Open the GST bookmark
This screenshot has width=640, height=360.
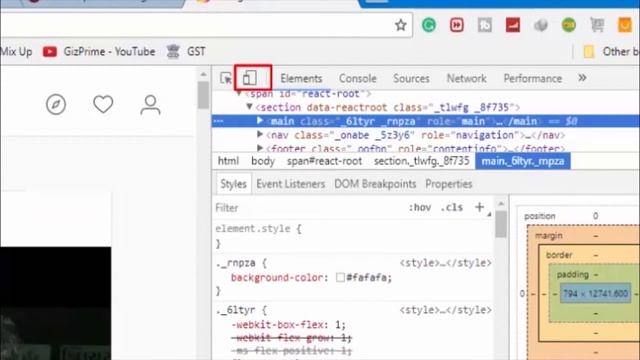click(186, 52)
